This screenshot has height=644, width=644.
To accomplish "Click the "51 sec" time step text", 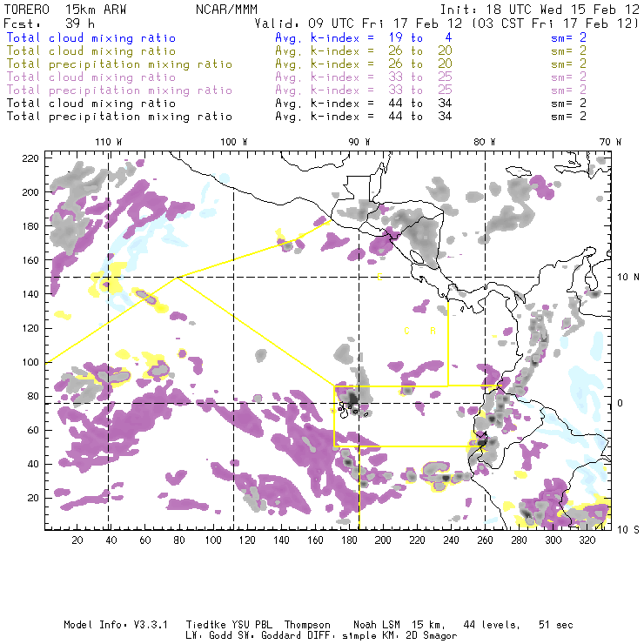I will pyautogui.click(x=556, y=625).
